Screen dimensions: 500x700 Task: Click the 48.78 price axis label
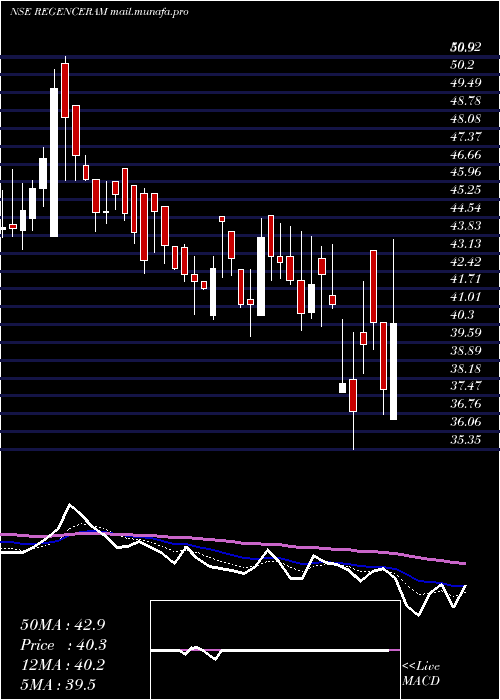(x=466, y=101)
